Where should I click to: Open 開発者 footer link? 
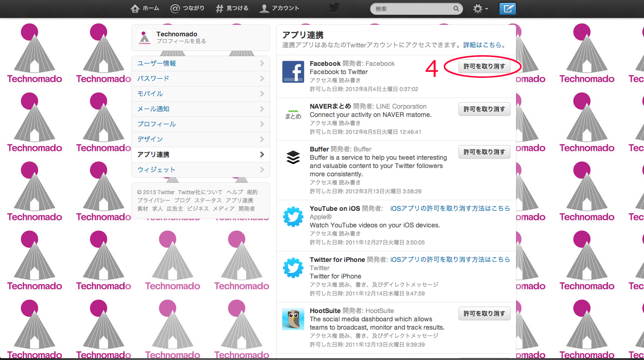(x=247, y=209)
